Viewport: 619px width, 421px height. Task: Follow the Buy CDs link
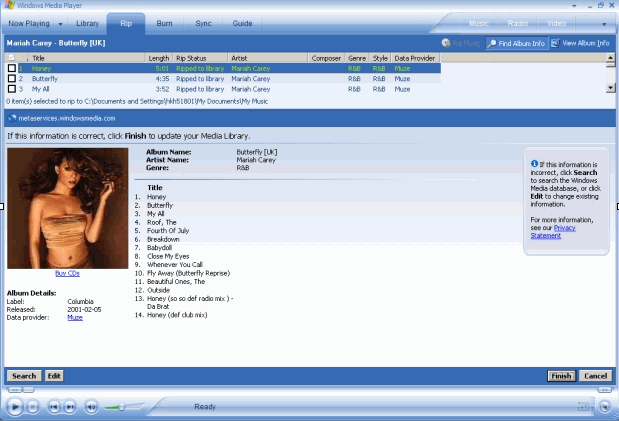pyautogui.click(x=68, y=273)
